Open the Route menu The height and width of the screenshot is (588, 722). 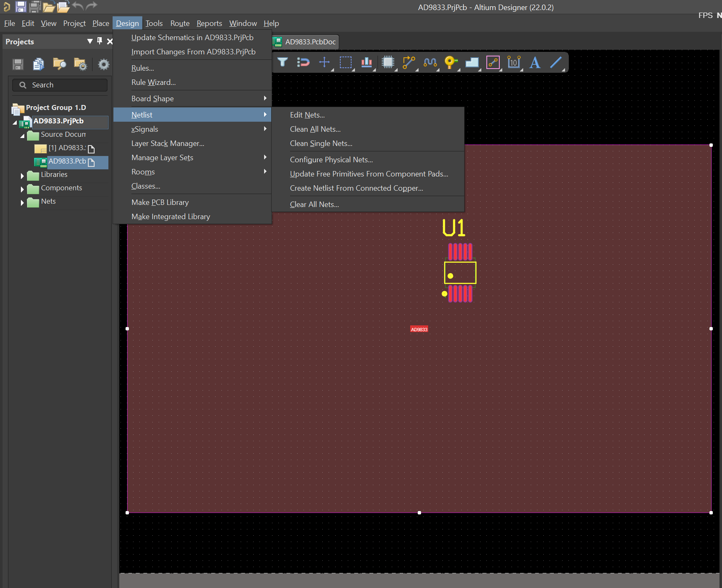[x=180, y=23]
